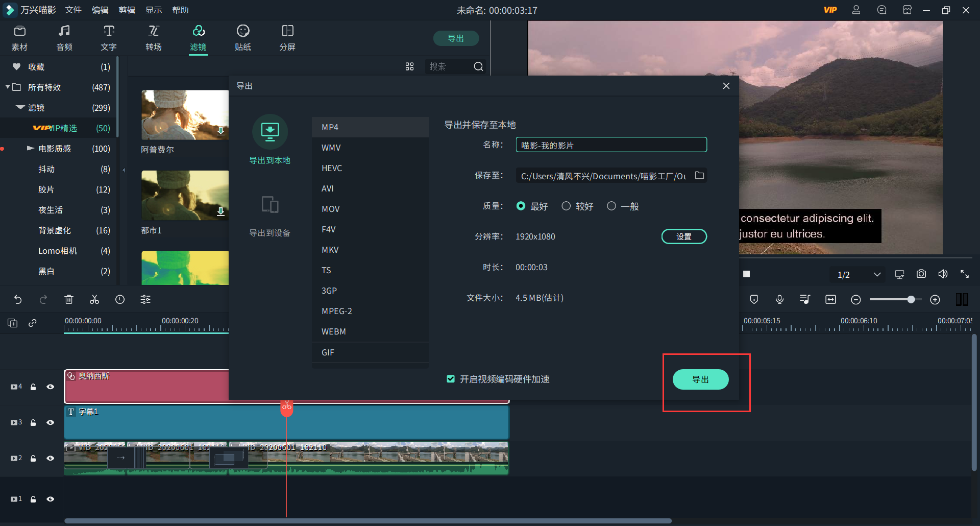Uncheck 开启视频编码硬件加速

[451, 379]
